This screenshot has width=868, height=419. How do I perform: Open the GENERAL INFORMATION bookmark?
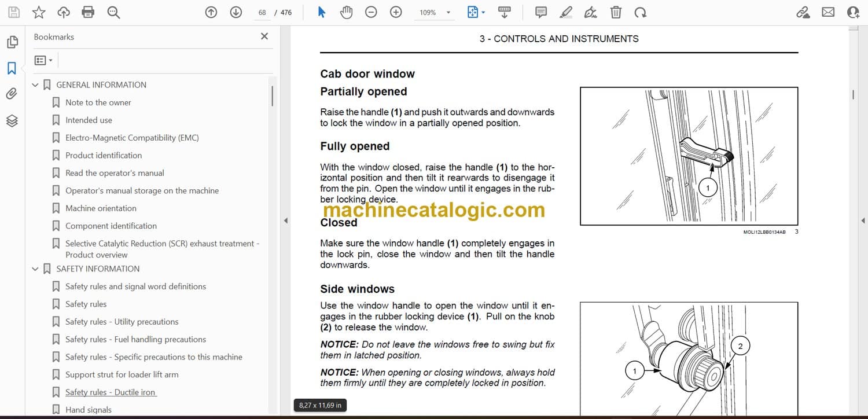tap(101, 84)
